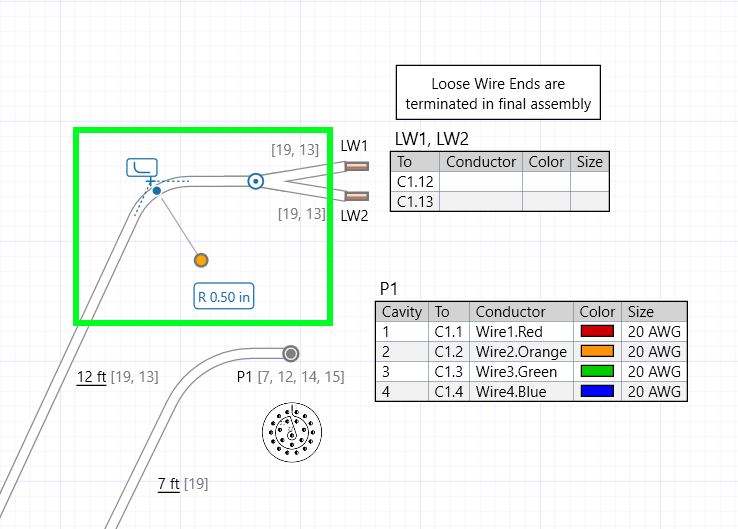Click the P1 [7, 12, 14, 15] label
The image size is (738, 529).
pyautogui.click(x=290, y=377)
